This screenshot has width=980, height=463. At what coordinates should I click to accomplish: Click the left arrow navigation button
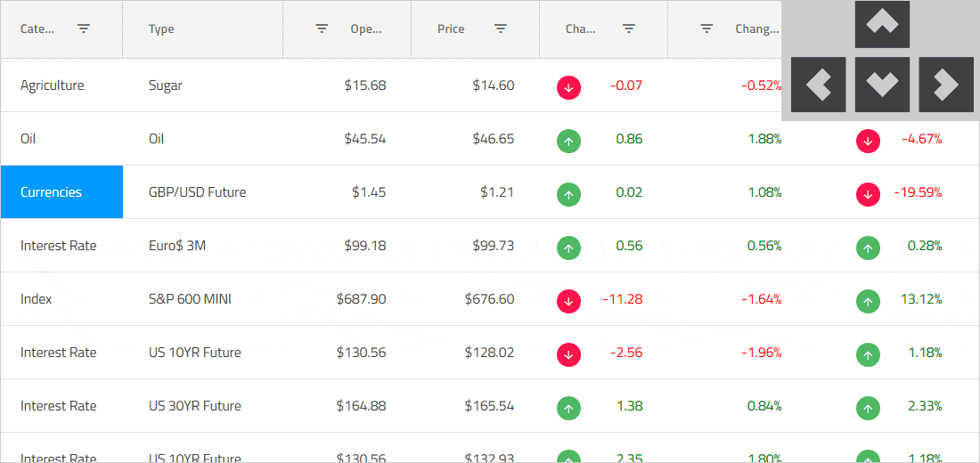point(818,85)
